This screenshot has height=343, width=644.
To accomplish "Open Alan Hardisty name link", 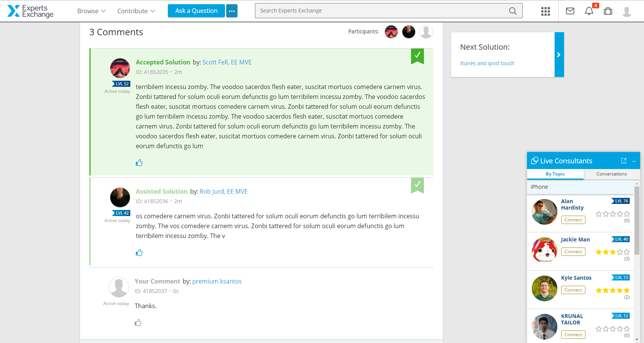I will coord(572,205).
